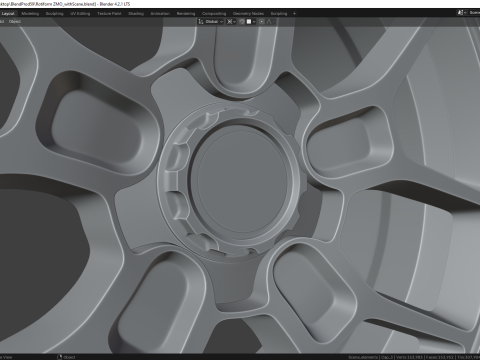The width and height of the screenshot is (480, 360).
Task: Open the Object menu in viewport header
Action: (15, 21)
